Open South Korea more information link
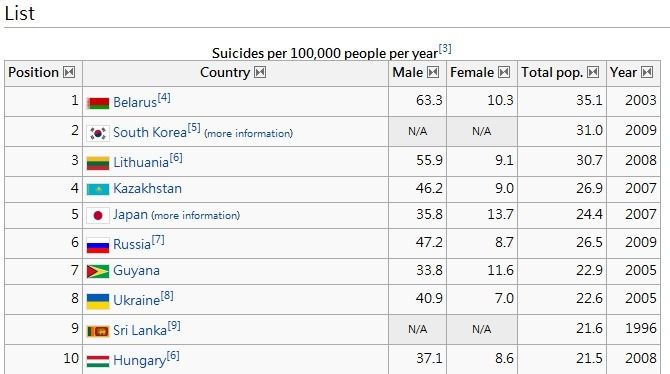 tap(249, 133)
